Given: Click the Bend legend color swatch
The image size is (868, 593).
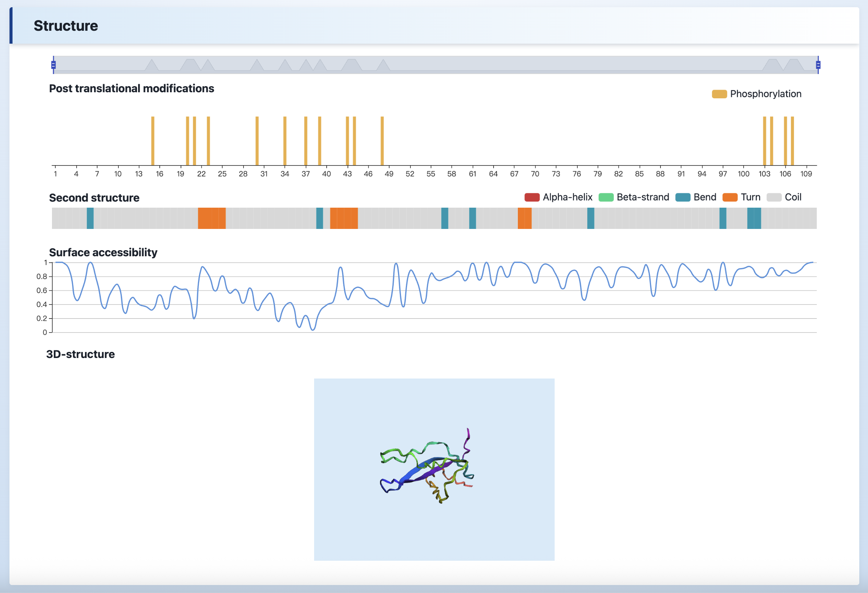Looking at the screenshot, I should pos(682,197).
